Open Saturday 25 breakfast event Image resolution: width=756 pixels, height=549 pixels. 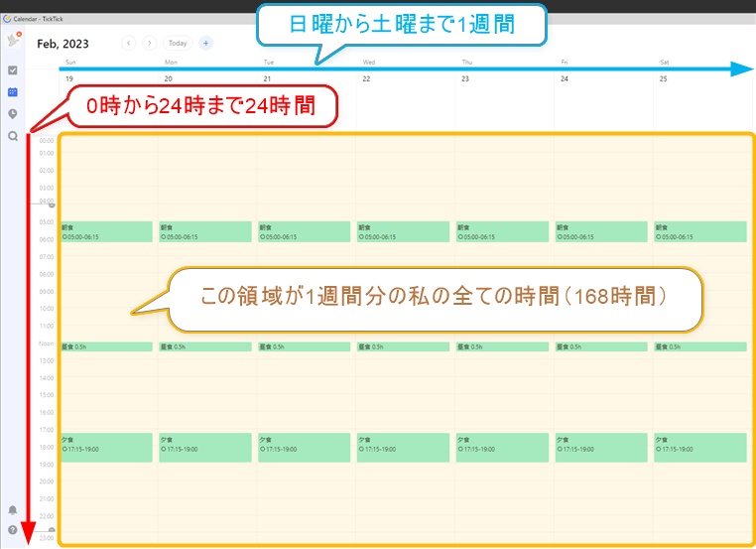700,232
